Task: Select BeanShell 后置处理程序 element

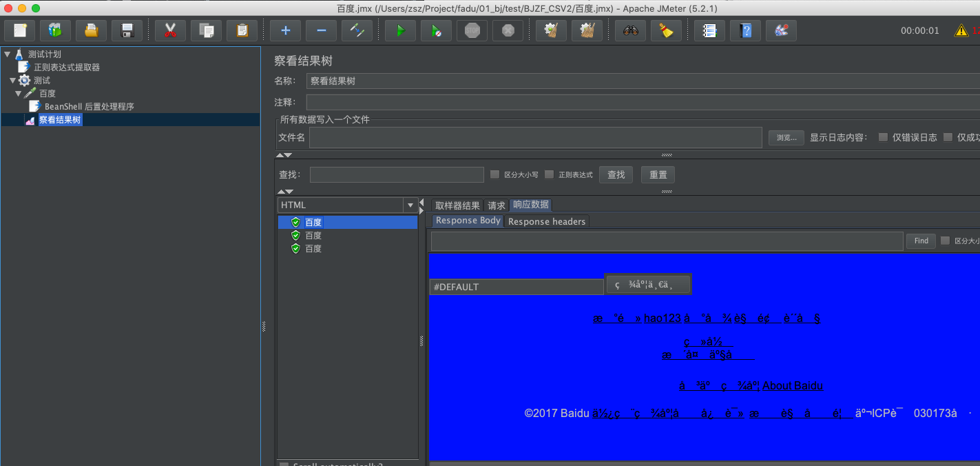Action: point(89,107)
